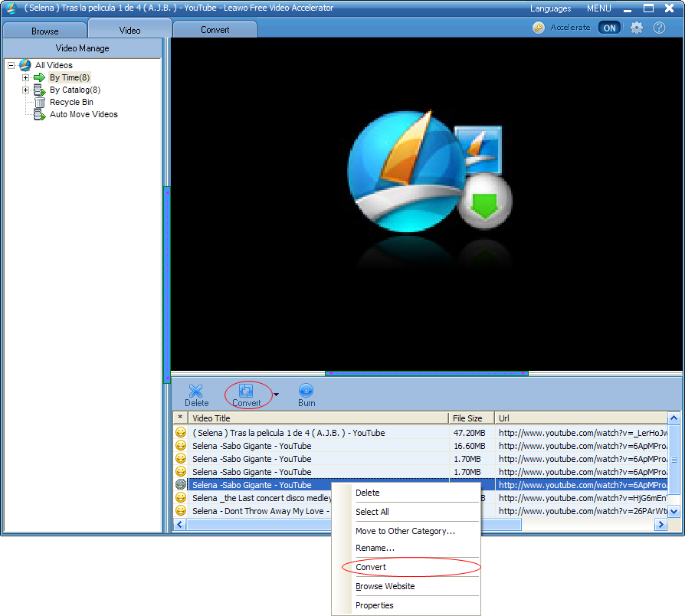Click the By Time green arrow icon
This screenshot has width=685, height=616.
pyautogui.click(x=40, y=77)
